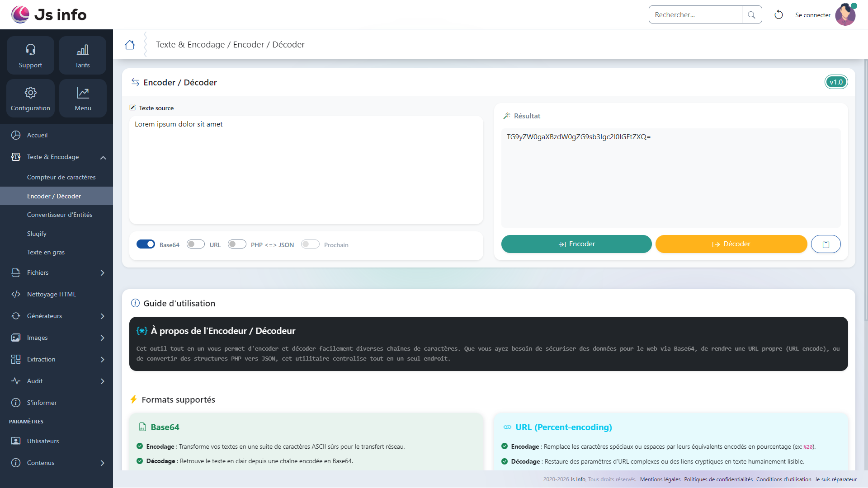Expand the Audit submenu chevron
Image resolution: width=868 pixels, height=488 pixels.
click(x=103, y=381)
